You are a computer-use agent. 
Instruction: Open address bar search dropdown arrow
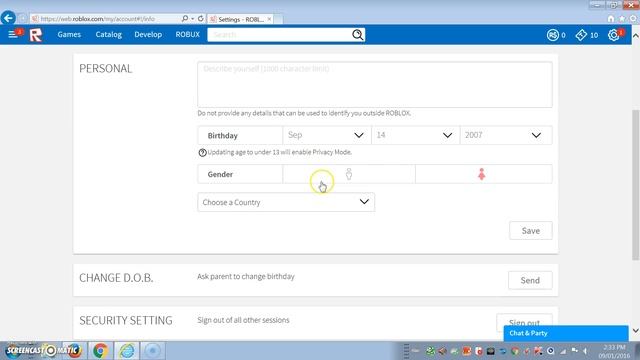pos(192,19)
